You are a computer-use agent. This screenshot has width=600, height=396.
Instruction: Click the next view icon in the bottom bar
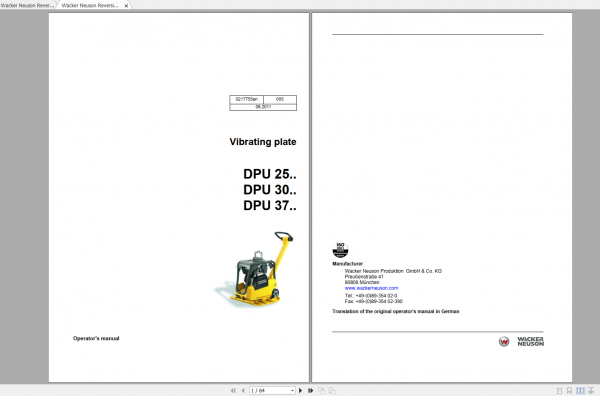(332, 391)
